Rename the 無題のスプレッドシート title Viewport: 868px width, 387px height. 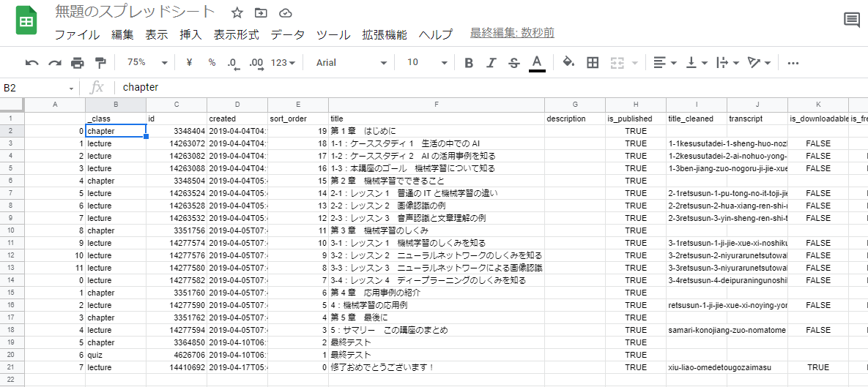click(135, 12)
